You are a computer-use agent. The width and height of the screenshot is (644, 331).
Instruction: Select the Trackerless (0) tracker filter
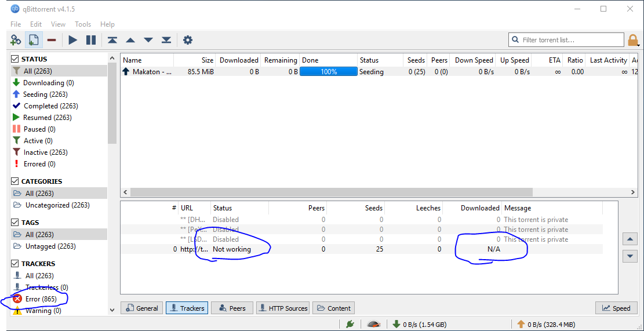[46, 288]
